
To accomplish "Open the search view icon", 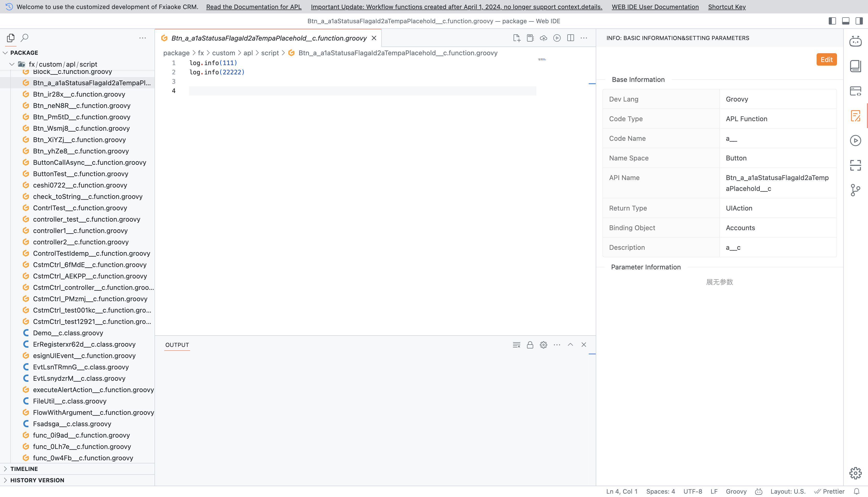I will pyautogui.click(x=25, y=37).
